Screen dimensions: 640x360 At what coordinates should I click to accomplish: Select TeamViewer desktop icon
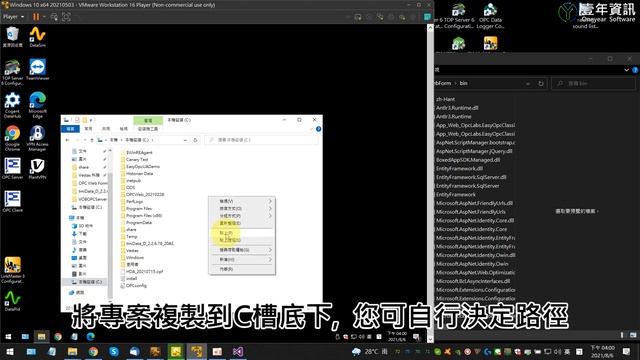click(x=38, y=69)
